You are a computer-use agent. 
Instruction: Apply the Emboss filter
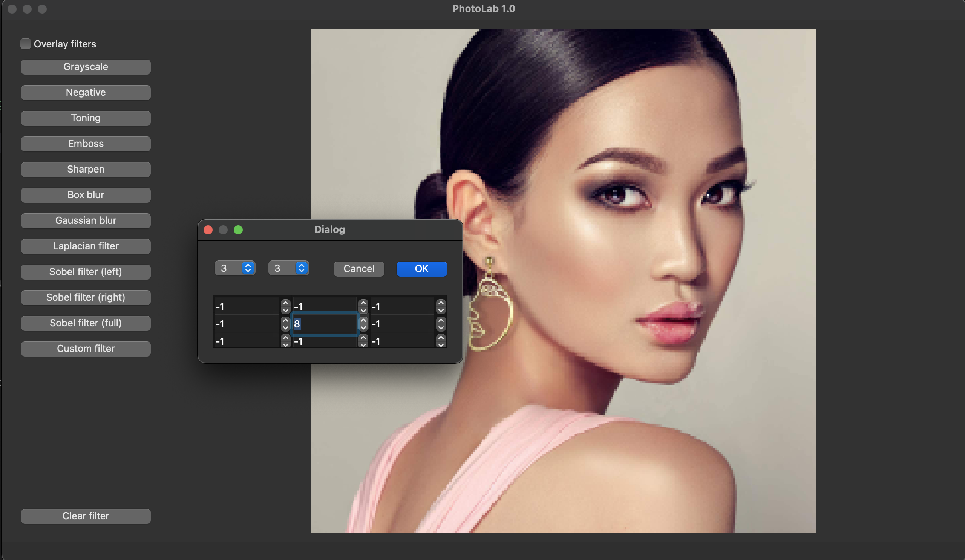tap(86, 144)
